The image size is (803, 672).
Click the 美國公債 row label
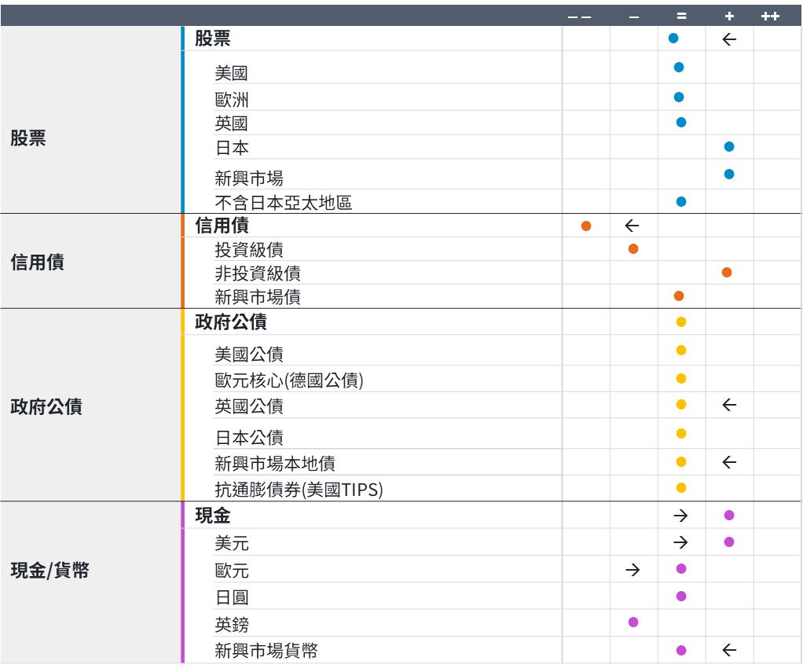pyautogui.click(x=249, y=354)
